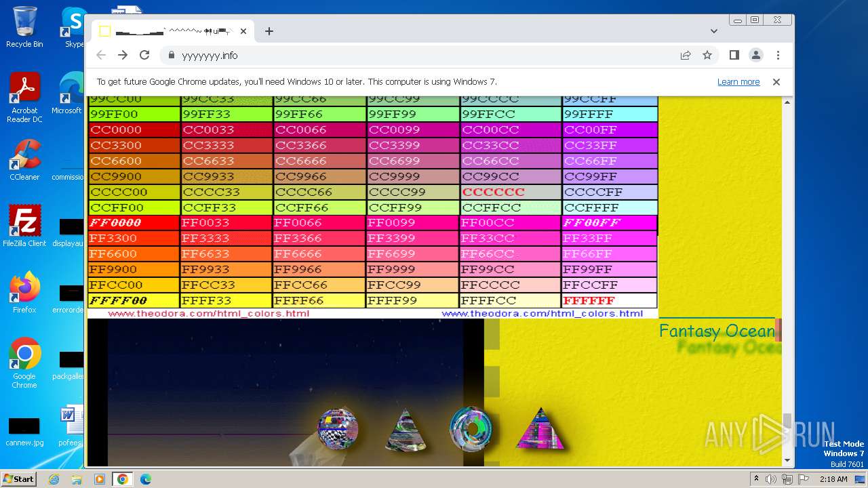Launch Internet Explorer from the taskbar
The height and width of the screenshot is (488, 868).
(x=54, y=479)
